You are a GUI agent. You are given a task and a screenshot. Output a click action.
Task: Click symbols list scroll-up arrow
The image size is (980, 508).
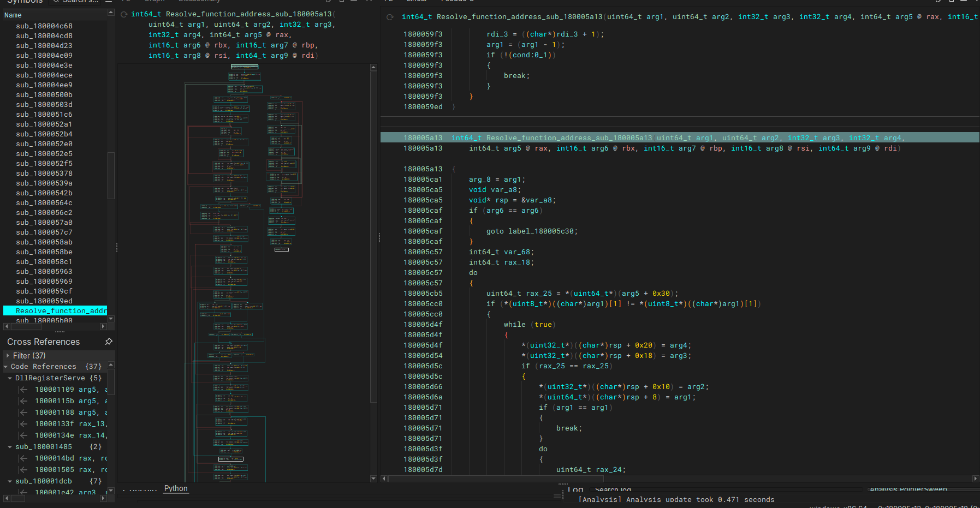coord(111,13)
